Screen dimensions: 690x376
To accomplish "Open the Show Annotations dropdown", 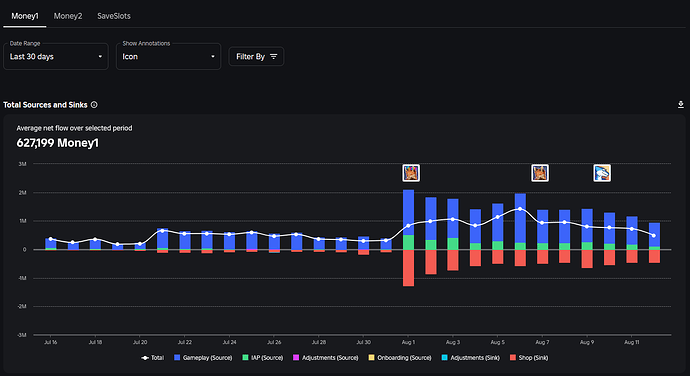I will pyautogui.click(x=169, y=56).
